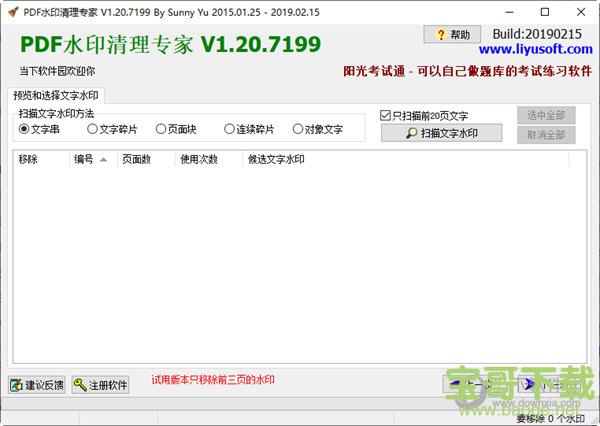The width and height of the screenshot is (600, 426).
Task: Sort by the 移除 column header
Action: (42, 159)
